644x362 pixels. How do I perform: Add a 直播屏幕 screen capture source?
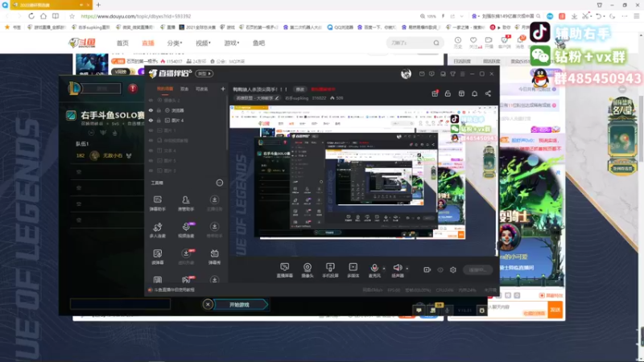285,270
